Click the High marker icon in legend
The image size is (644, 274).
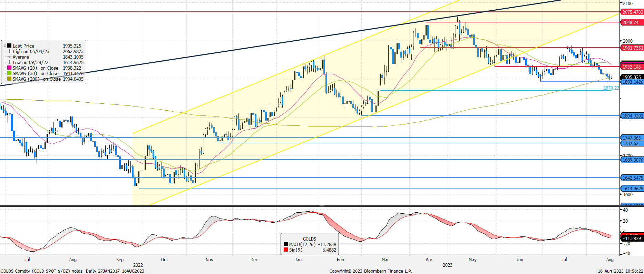(x=9, y=51)
